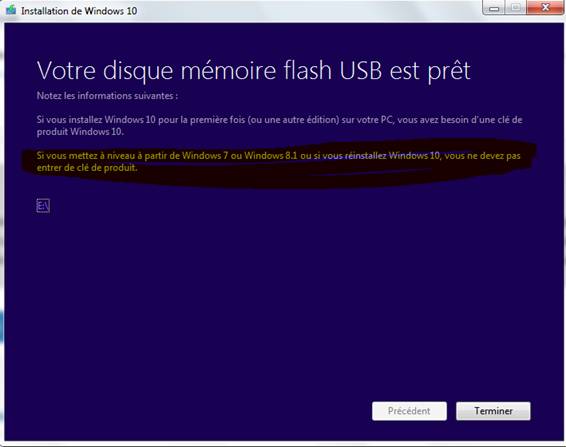Open the E:\ drive link
566x447 pixels.
43,206
